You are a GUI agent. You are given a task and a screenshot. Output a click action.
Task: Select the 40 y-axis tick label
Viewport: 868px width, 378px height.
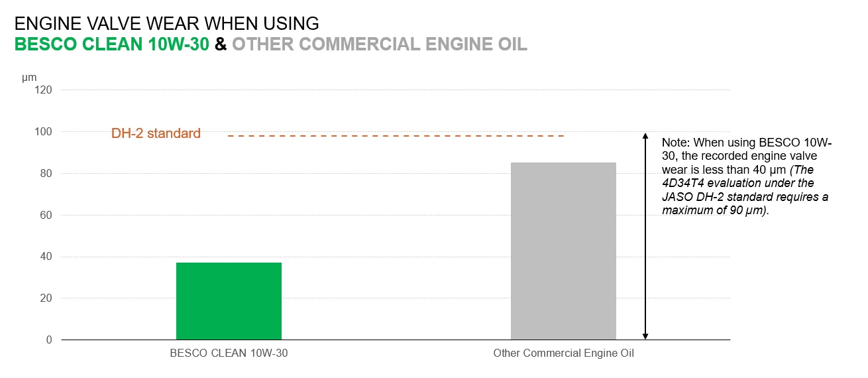coord(46,257)
